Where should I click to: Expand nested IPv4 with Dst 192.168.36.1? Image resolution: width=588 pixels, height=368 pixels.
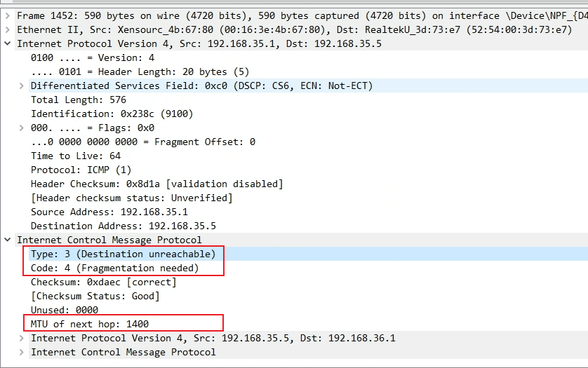tap(21, 338)
